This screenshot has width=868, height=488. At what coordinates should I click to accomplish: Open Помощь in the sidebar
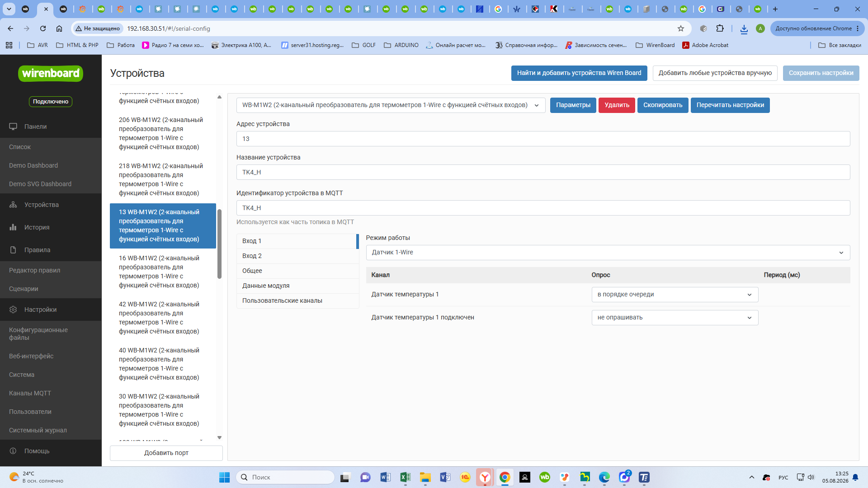[x=51, y=451]
